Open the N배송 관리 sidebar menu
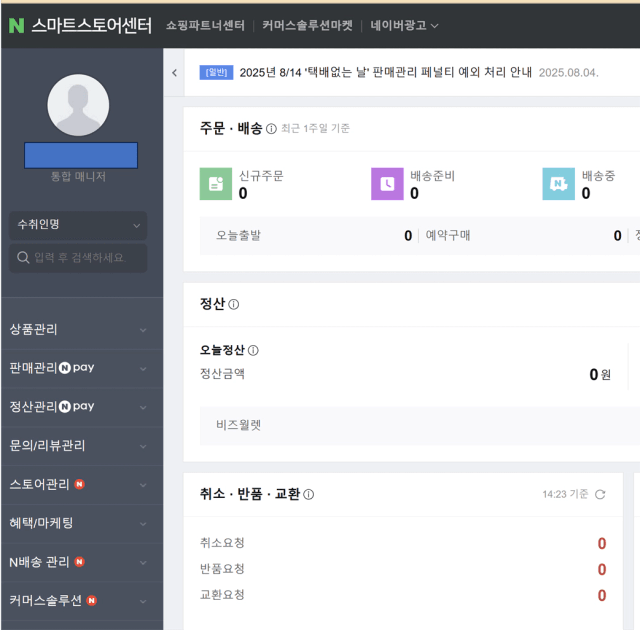 (82, 562)
